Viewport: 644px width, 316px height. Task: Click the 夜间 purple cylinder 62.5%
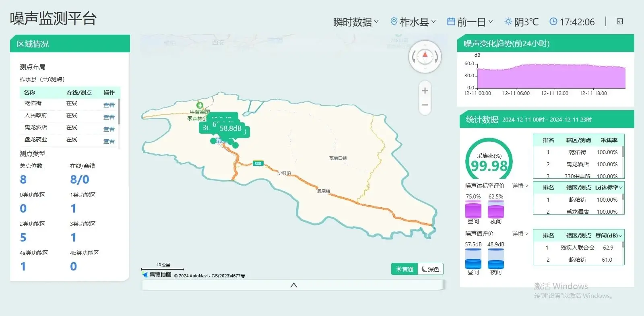[496, 210]
